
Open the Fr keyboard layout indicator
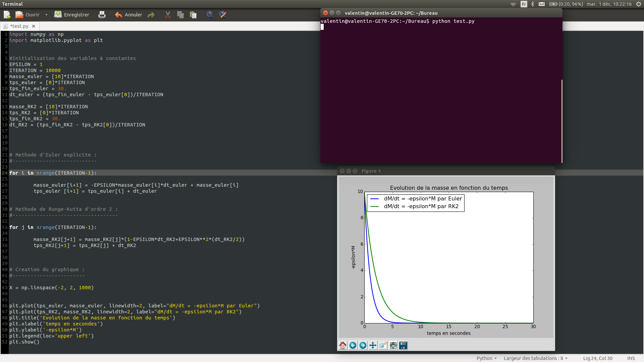524,4
